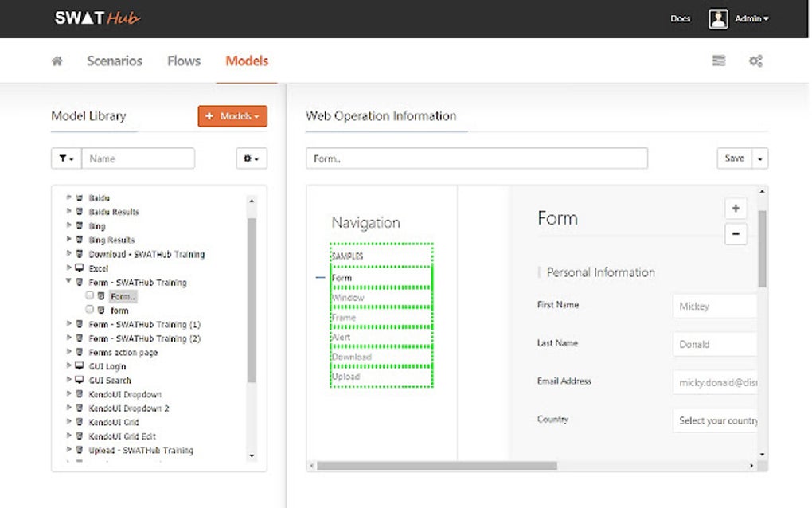Screen dimensions: 812x508
Task: Open the filter icon above the model tree
Action: pyautogui.click(x=65, y=158)
